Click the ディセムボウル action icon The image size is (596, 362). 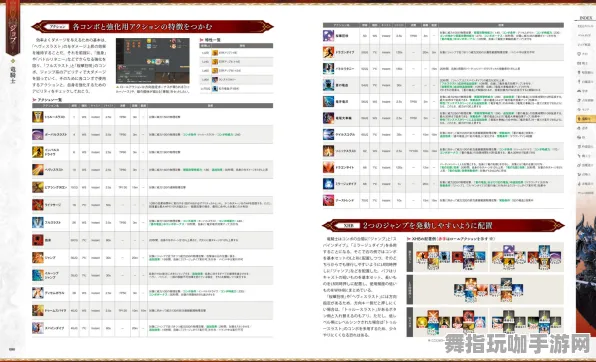tap(38, 293)
